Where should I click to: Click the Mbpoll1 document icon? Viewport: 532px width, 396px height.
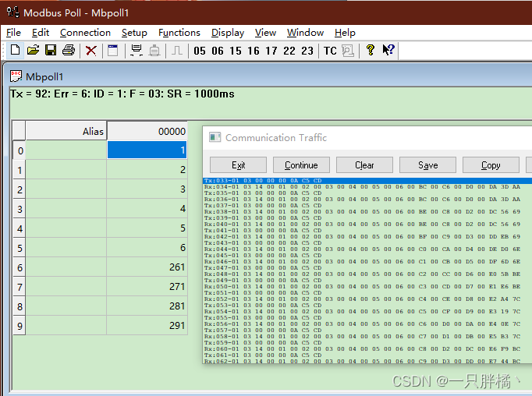pos(16,76)
